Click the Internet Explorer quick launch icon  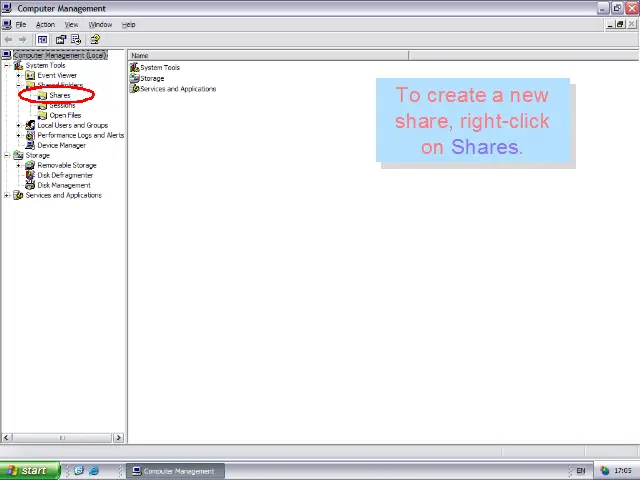click(94, 471)
